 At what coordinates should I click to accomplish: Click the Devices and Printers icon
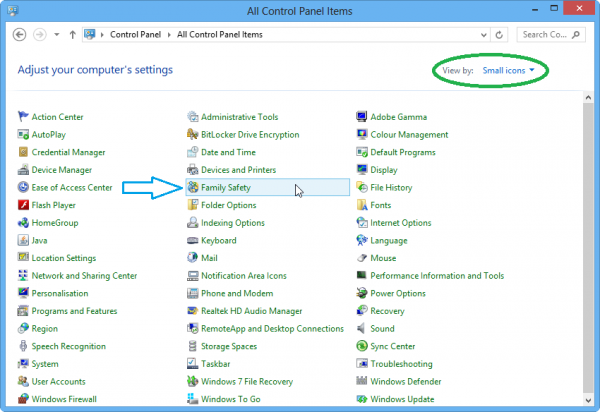click(192, 169)
